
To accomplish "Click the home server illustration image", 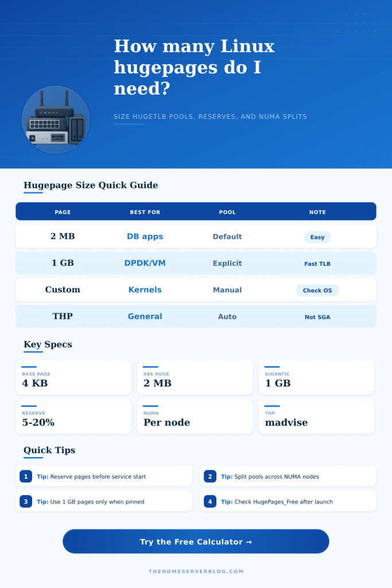I will coord(56,119).
